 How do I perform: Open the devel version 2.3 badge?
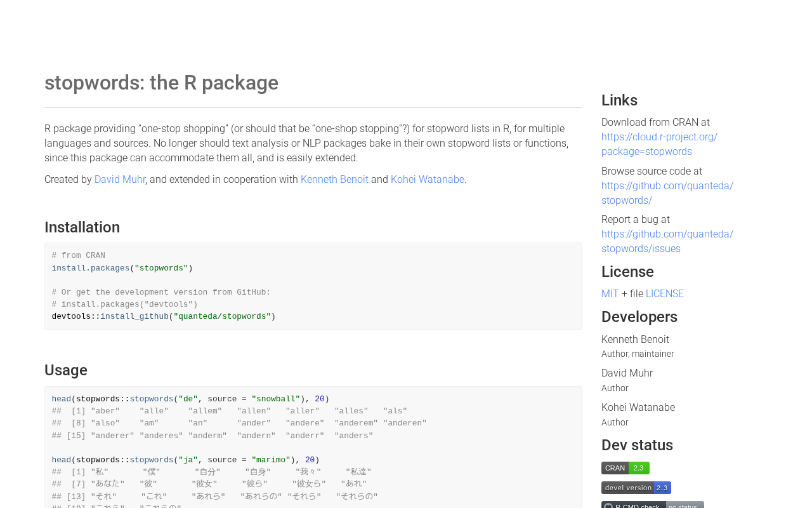click(636, 488)
